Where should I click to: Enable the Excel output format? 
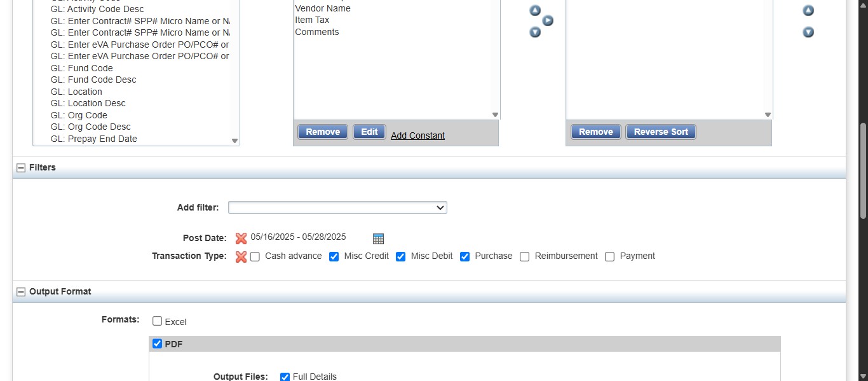pos(157,321)
